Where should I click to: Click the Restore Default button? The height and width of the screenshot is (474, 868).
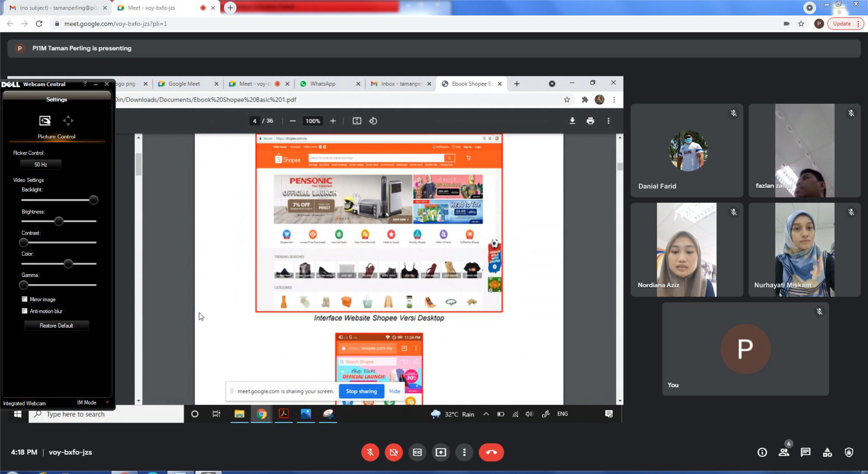point(56,325)
